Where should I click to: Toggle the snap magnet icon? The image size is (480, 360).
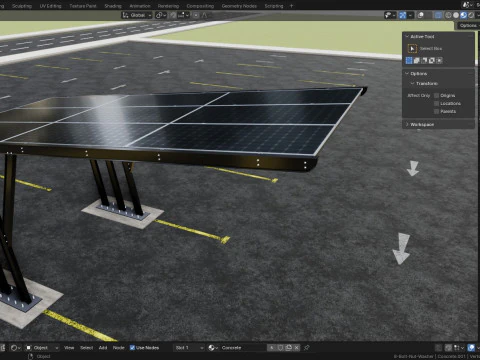pyautogui.click(x=173, y=15)
